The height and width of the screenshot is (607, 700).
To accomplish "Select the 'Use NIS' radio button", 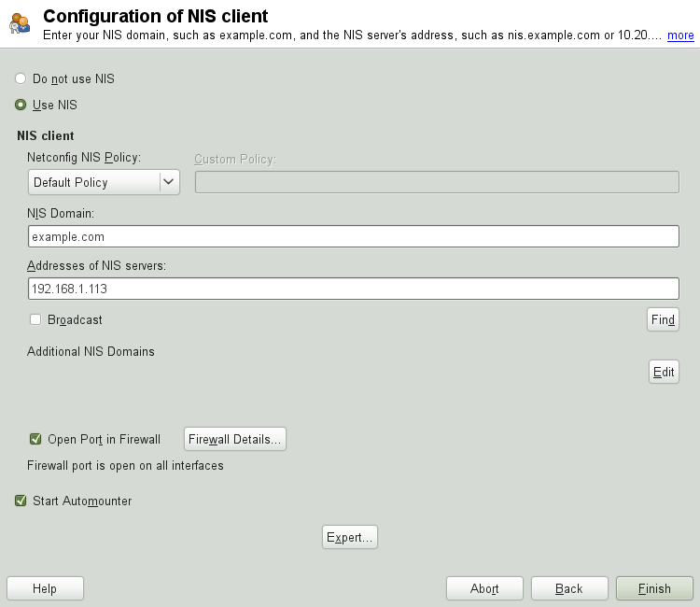I will tap(21, 105).
